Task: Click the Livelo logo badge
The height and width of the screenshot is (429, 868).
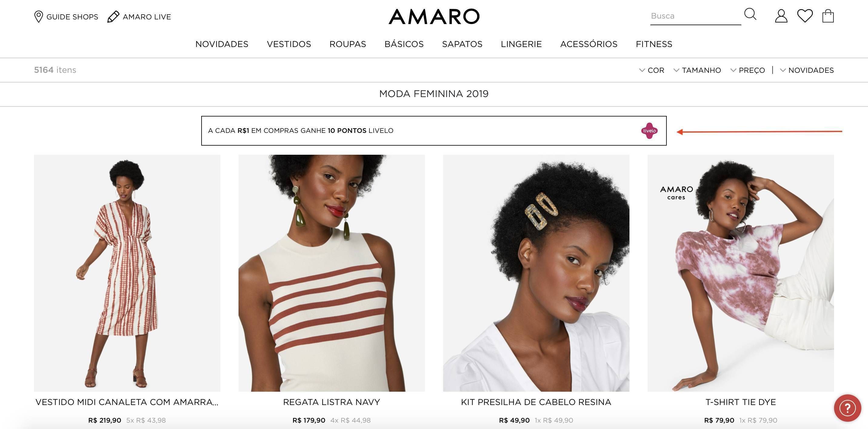Action: [x=649, y=131]
